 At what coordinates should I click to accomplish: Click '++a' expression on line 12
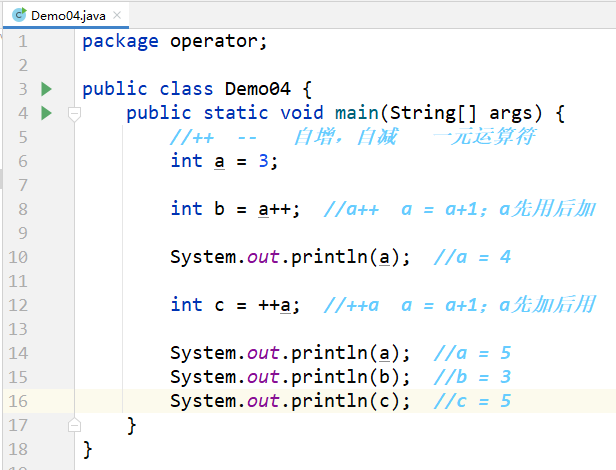tap(275, 305)
